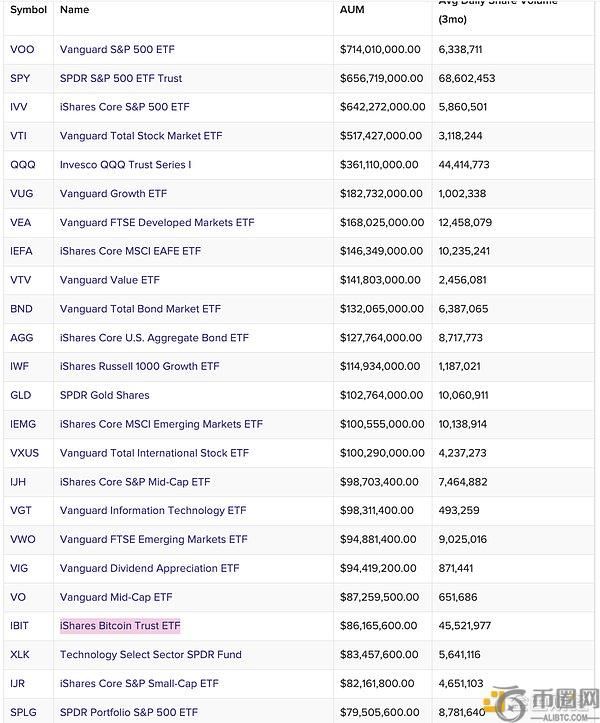Screen dimensions: 600x723
Task: Open the highlighted iShares Bitcoin Trust ETF link
Action: tap(120, 626)
